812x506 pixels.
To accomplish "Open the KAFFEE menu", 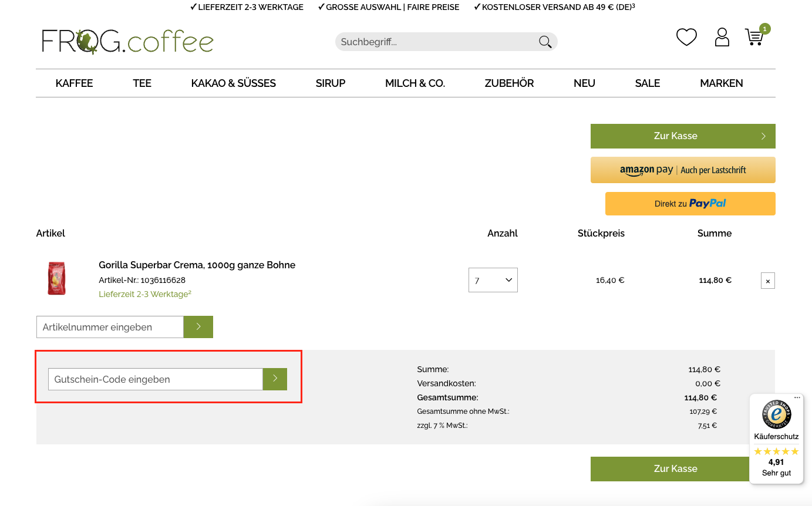I will (x=75, y=83).
